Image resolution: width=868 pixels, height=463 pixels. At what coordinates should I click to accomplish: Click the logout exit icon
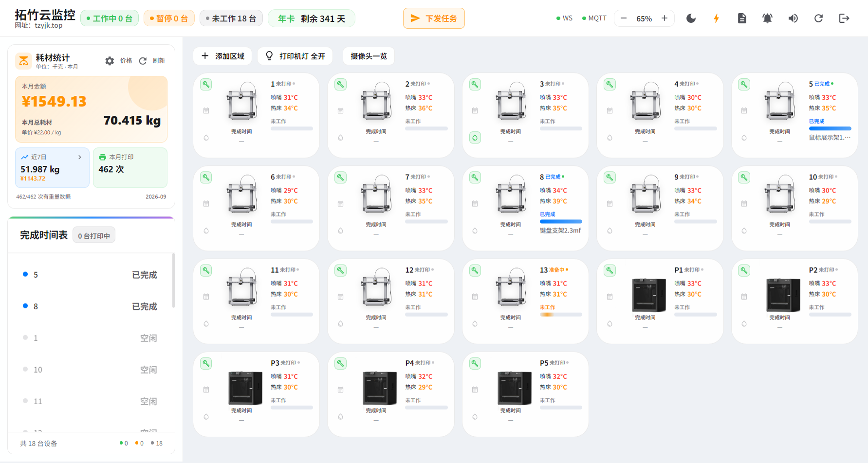pyautogui.click(x=844, y=18)
